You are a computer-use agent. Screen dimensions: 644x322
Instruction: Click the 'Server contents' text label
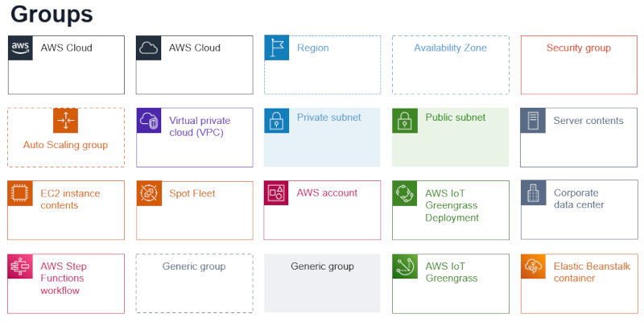coord(588,121)
